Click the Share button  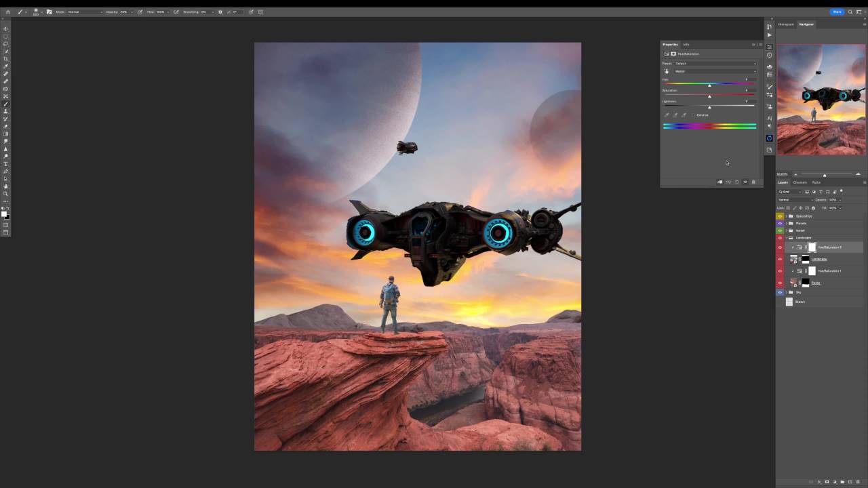click(837, 12)
